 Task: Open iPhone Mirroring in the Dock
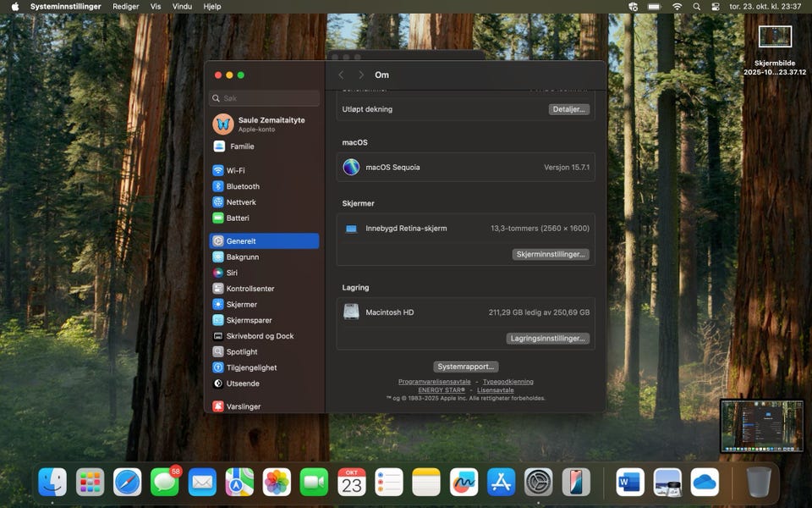(x=576, y=482)
